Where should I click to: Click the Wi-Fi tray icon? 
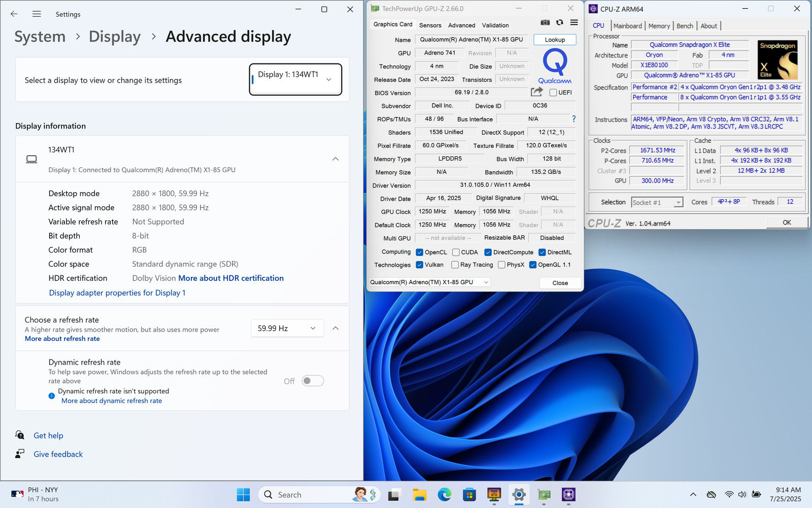tap(729, 494)
